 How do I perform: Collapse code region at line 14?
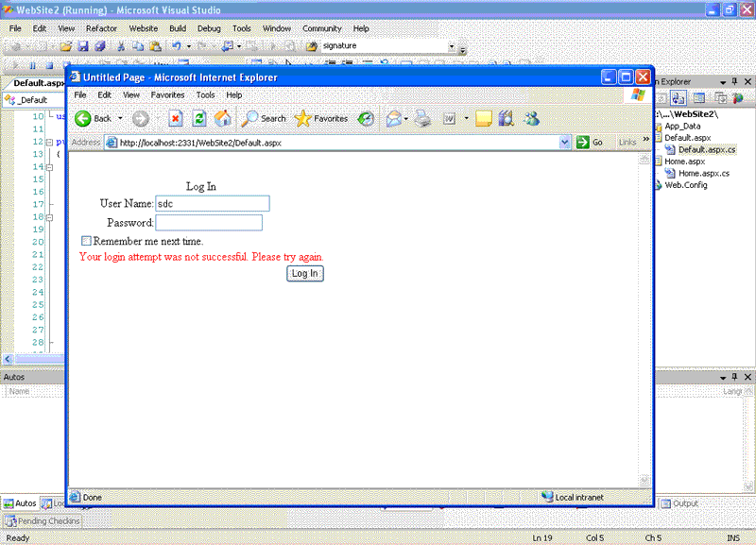[x=49, y=167]
